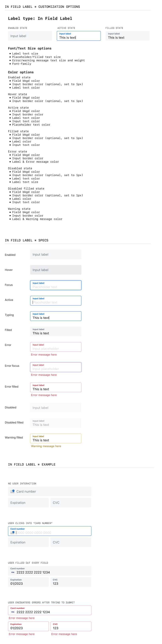Click the Visa icon in the red error Card number field
The height and width of the screenshot is (644, 162).
click(12, 612)
